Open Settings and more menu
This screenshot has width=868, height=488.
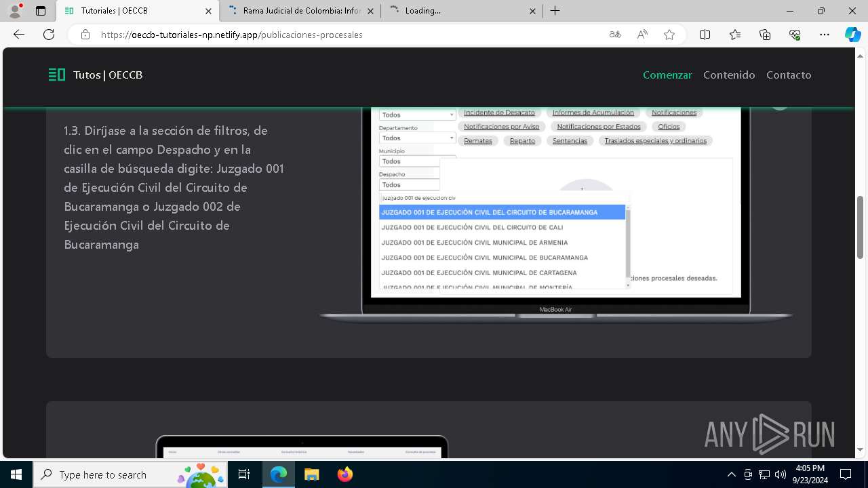[825, 35]
